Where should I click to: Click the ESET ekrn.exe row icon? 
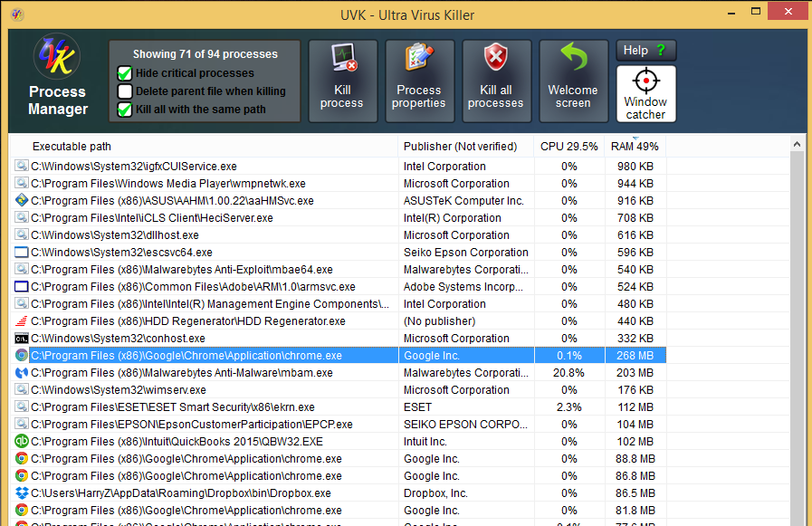[21, 406]
